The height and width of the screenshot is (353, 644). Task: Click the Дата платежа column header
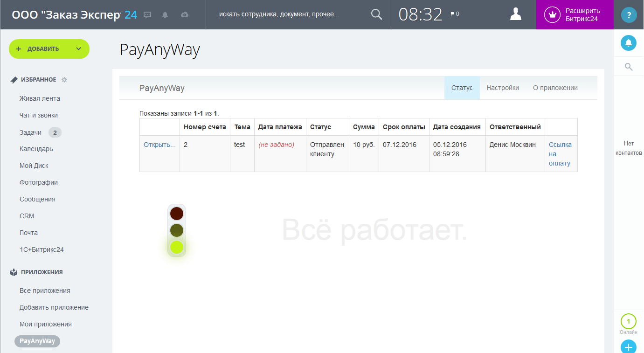tap(280, 127)
